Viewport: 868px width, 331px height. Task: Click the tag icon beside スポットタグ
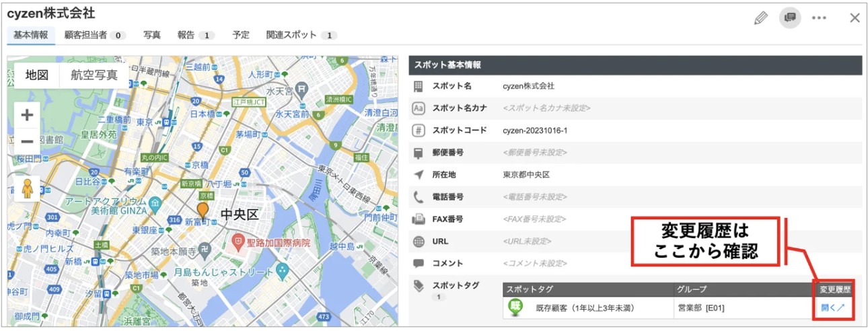point(419,286)
